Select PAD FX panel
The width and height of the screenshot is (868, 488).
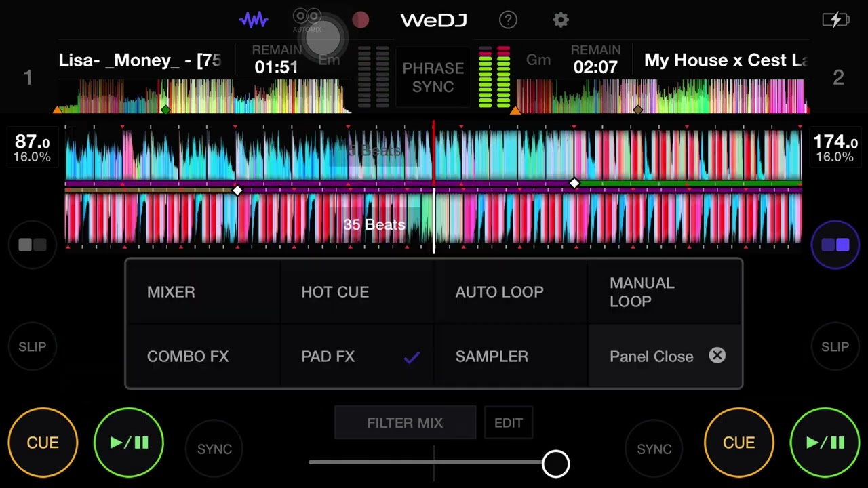(357, 356)
